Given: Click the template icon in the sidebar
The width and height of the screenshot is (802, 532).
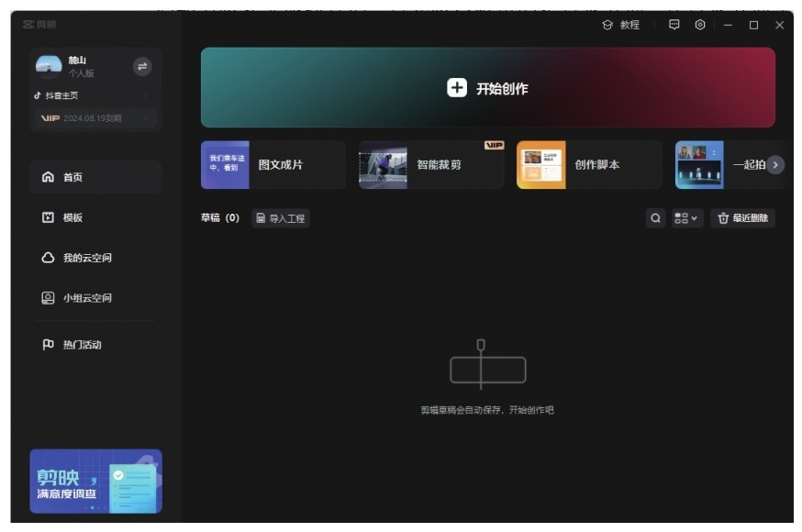Looking at the screenshot, I should click(48, 217).
